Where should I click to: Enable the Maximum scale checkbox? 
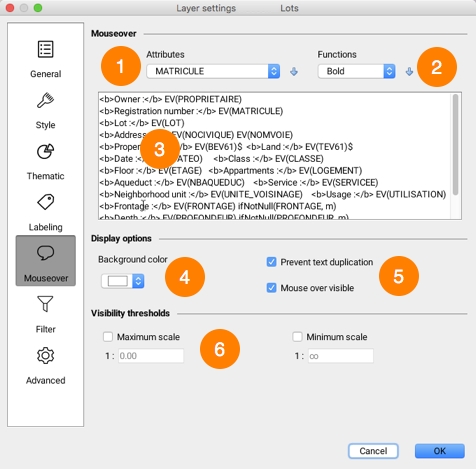pos(108,337)
